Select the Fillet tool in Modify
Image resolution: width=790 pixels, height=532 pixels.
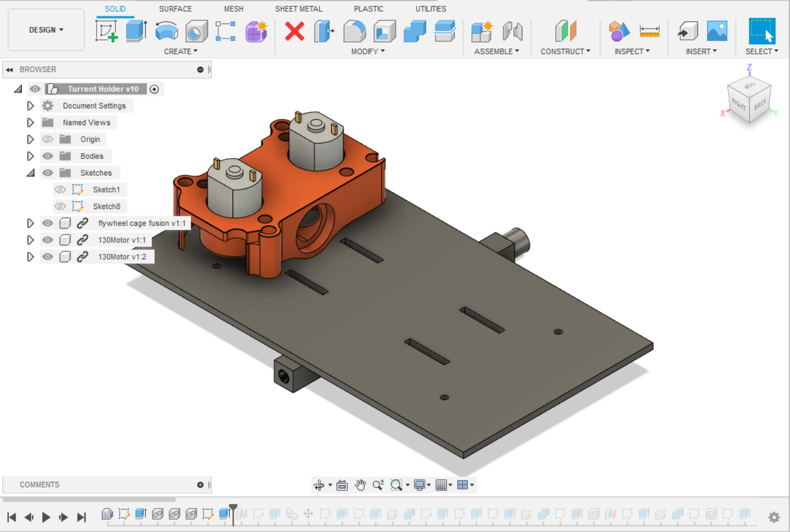pyautogui.click(x=354, y=31)
